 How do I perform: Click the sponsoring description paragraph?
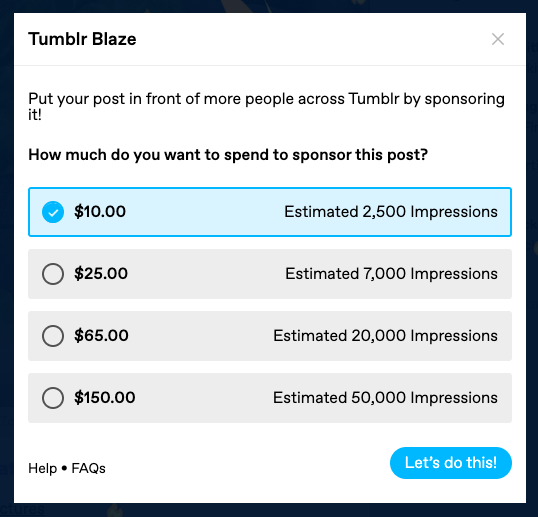click(267, 106)
